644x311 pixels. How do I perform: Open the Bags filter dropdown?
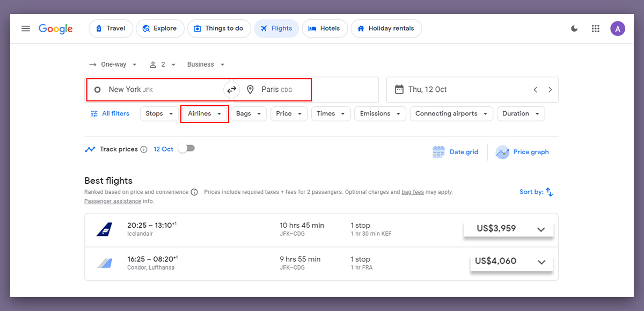click(248, 114)
